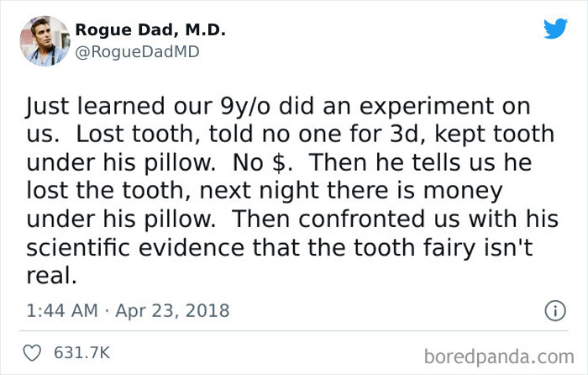588x375 pixels.
Task: Click the display name Rogue Dad, M.D.
Action: [150, 31]
